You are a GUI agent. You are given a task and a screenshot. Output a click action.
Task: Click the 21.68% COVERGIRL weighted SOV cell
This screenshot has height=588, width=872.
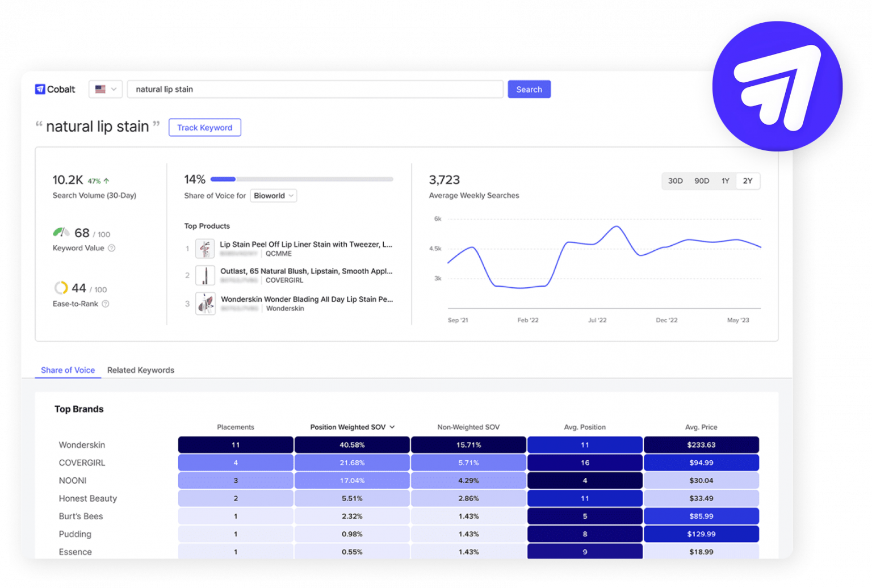coord(352,463)
